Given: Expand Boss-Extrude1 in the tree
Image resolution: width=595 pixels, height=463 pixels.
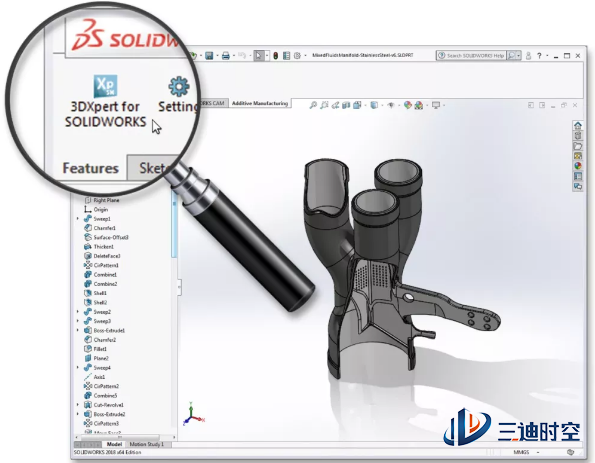Looking at the screenshot, I should [78, 330].
